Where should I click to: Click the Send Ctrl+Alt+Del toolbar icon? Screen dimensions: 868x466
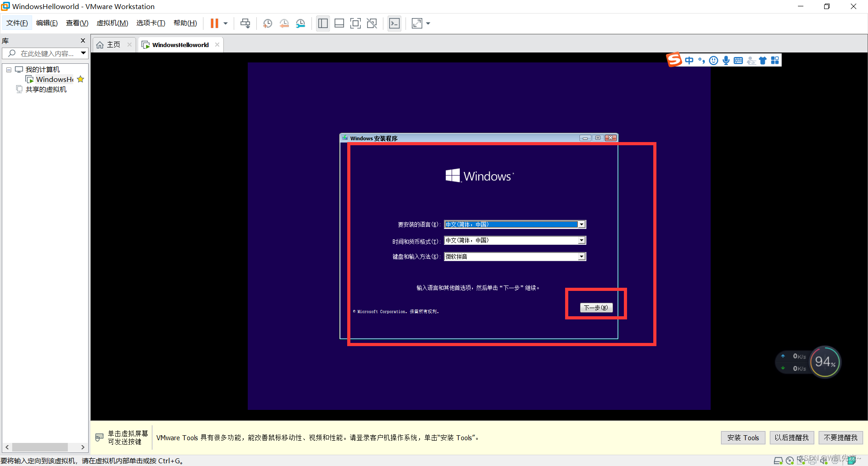pos(245,23)
